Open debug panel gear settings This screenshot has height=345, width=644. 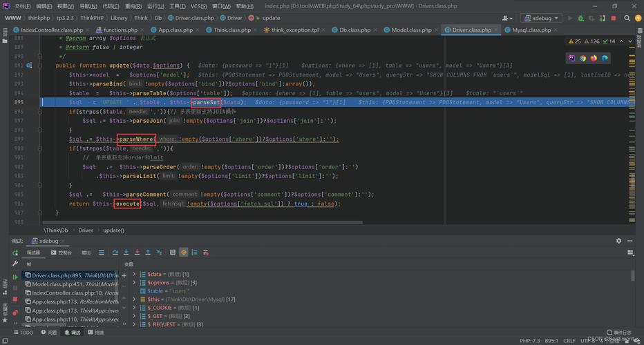click(618, 241)
